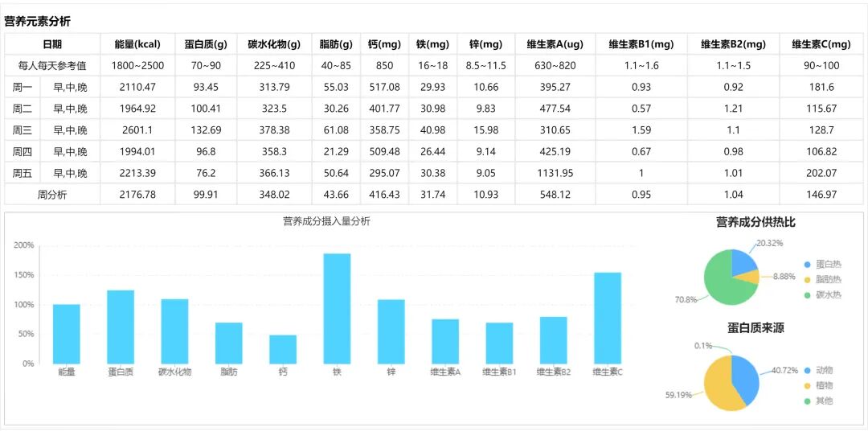Click the 蛋白质来源 pie chart title

pos(755,327)
